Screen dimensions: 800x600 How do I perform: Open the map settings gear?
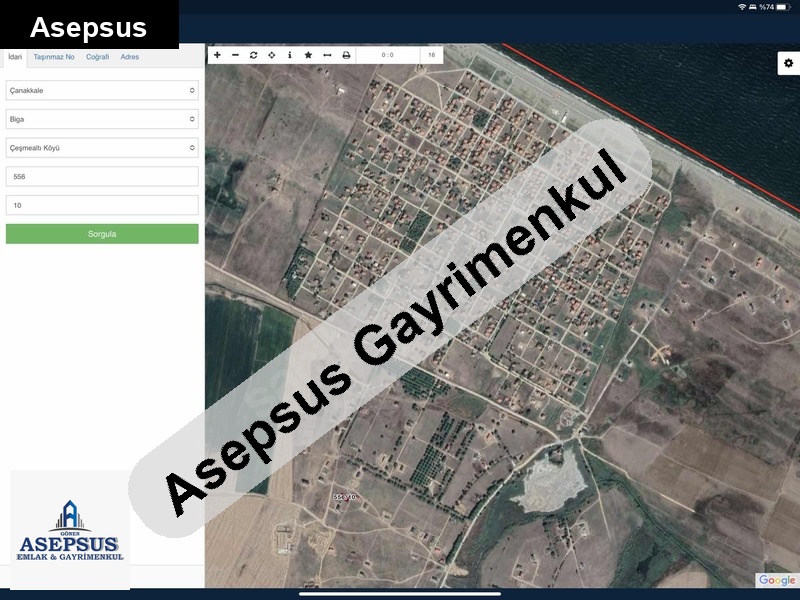point(788,63)
